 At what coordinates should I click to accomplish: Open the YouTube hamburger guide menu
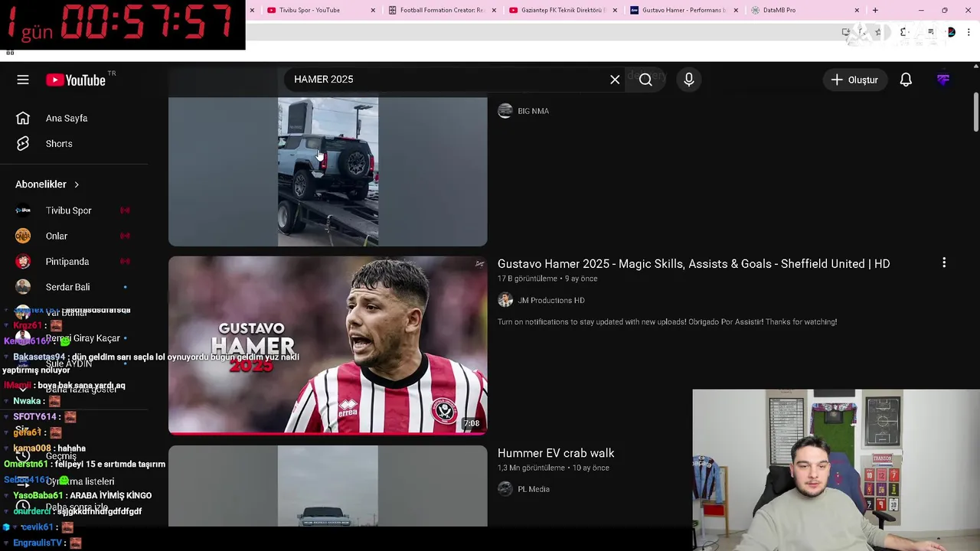[x=23, y=80]
